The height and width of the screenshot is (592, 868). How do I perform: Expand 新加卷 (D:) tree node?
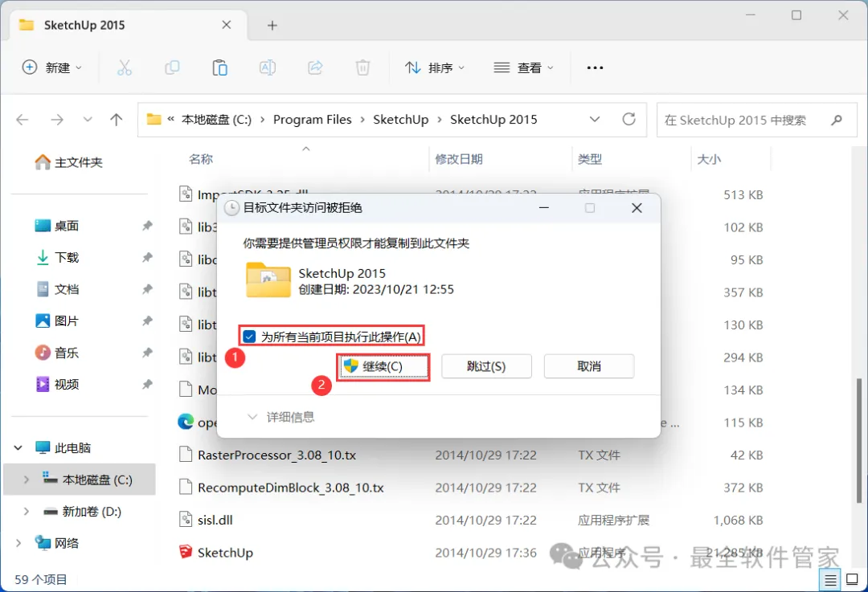(26, 511)
